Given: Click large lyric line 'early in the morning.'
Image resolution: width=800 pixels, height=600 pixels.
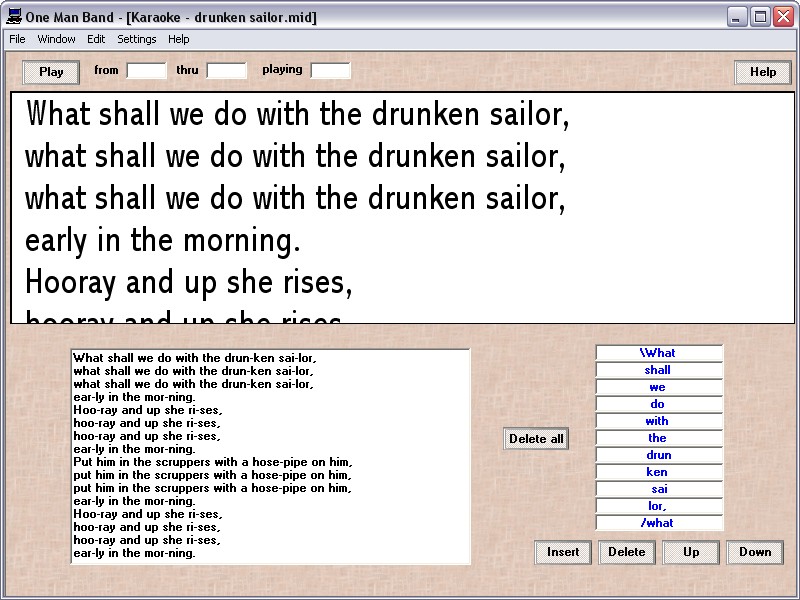Looking at the screenshot, I should click(x=163, y=241).
